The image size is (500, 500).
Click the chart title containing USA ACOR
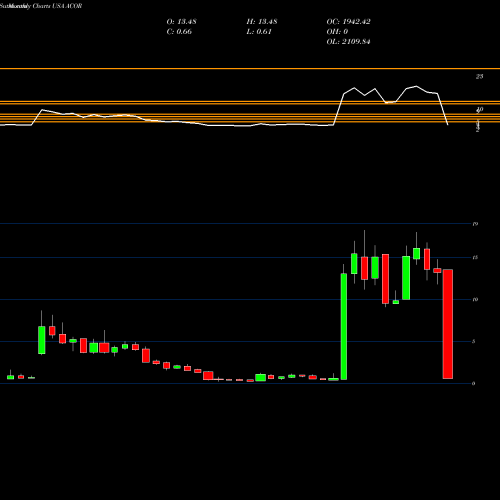[x=41, y=6]
